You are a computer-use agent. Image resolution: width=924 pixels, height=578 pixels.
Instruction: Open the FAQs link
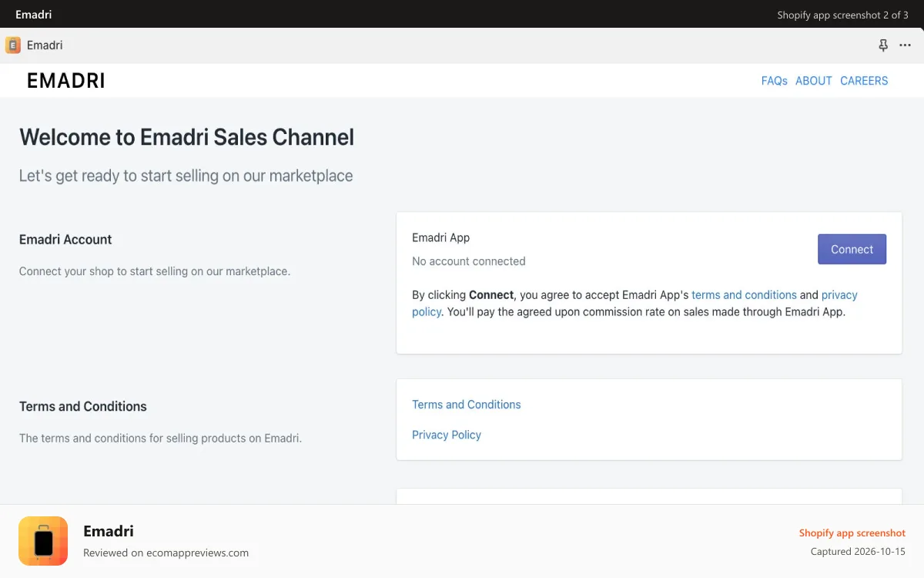tap(774, 81)
